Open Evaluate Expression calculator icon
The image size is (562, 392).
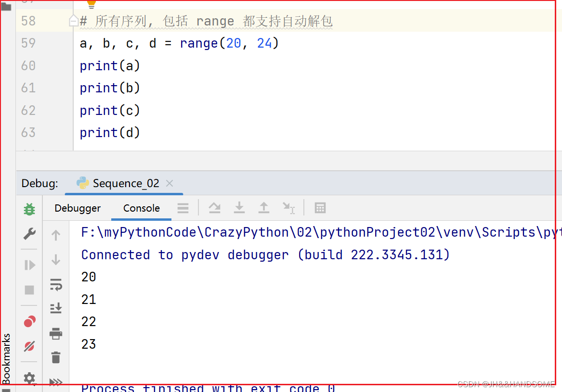click(x=320, y=208)
